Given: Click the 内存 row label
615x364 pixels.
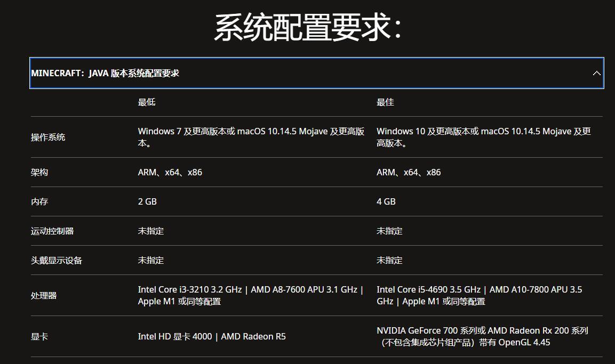Looking at the screenshot, I should click(x=38, y=201).
